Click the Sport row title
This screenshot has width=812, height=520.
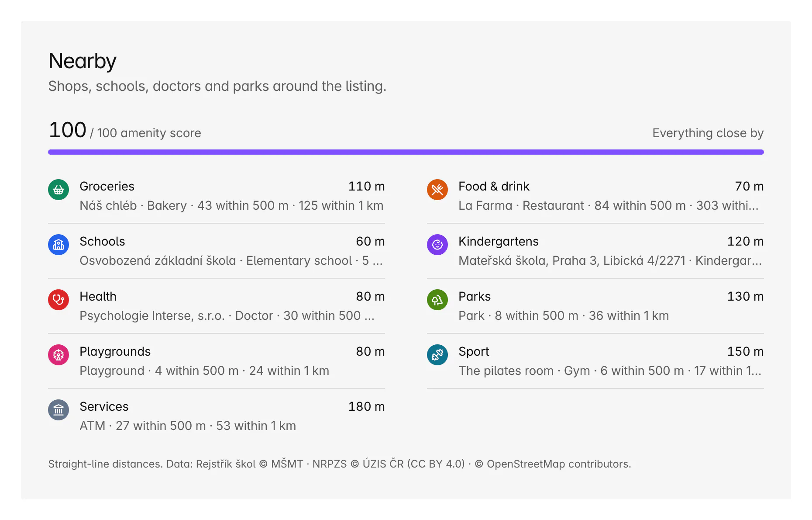click(x=474, y=352)
